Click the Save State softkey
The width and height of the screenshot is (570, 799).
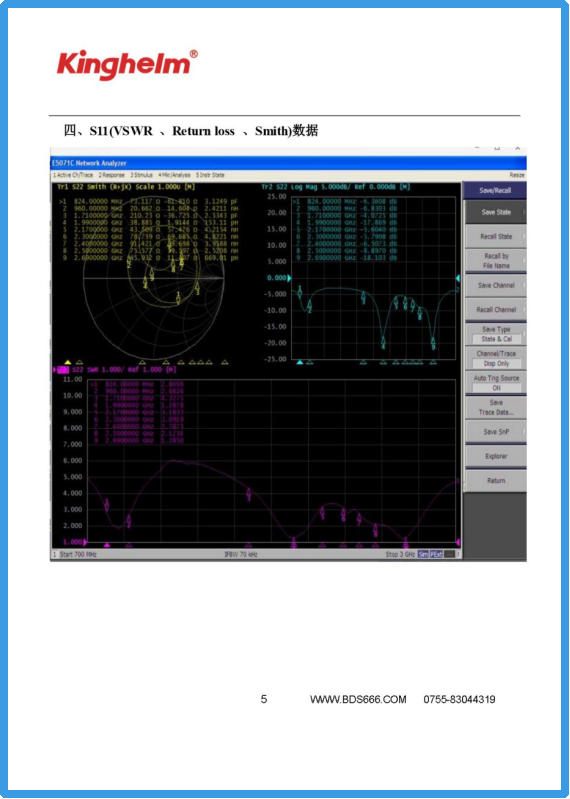coord(495,212)
